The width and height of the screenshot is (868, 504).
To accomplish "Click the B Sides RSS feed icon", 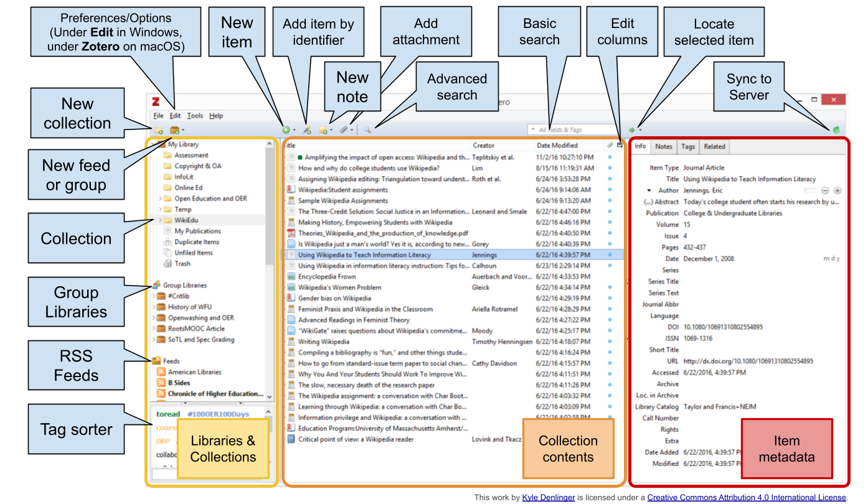I will 161,383.
